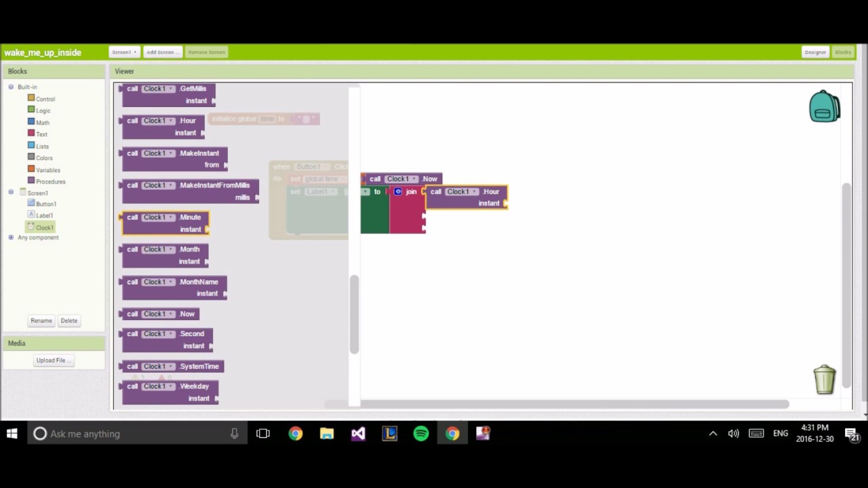
Task: Open the Clock1 dropdown on the Weekday block
Action: [x=159, y=386]
